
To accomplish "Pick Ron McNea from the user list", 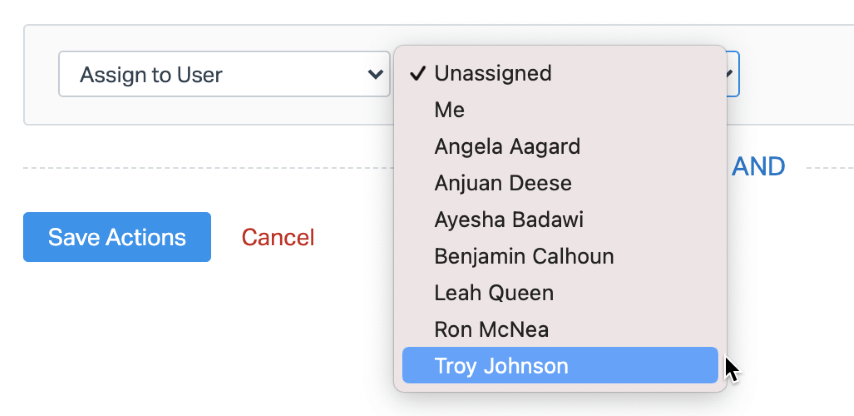I will coord(492,329).
